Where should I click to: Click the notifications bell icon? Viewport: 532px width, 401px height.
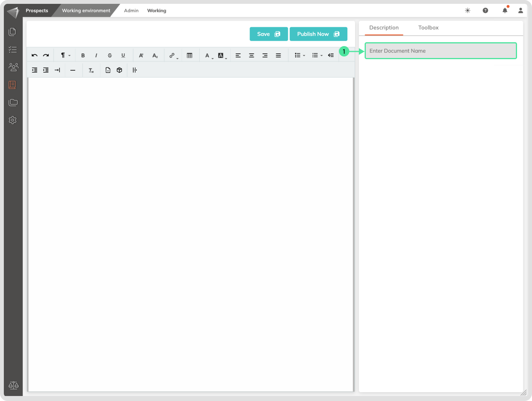[505, 10]
